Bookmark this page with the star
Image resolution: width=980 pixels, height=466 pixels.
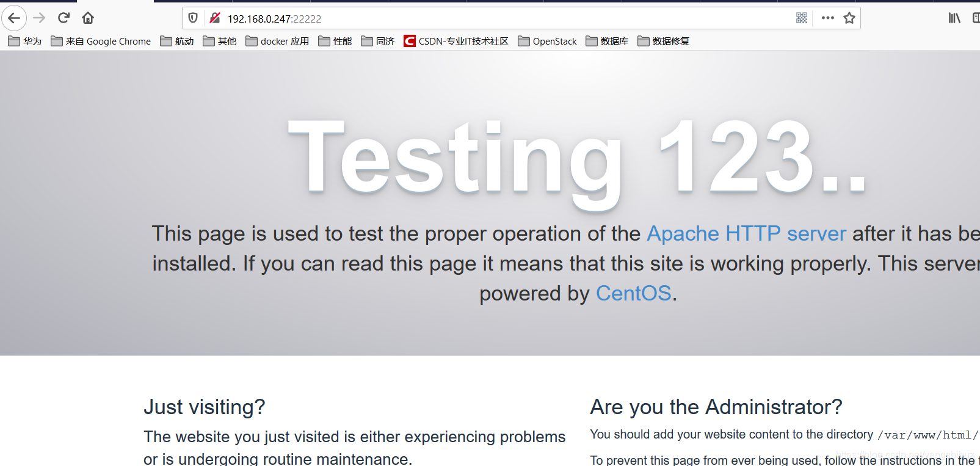[x=849, y=18]
